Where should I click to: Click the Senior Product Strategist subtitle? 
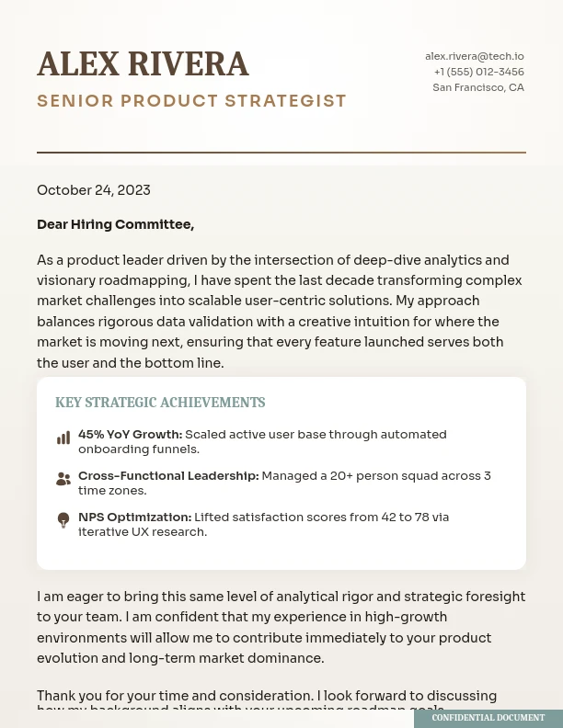point(191,101)
